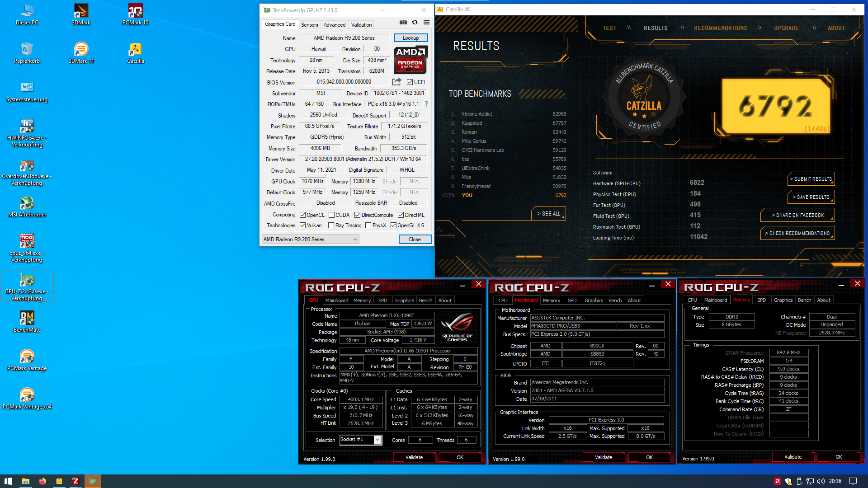Take a GPU-Z screenshot with camera icon

click(403, 22)
